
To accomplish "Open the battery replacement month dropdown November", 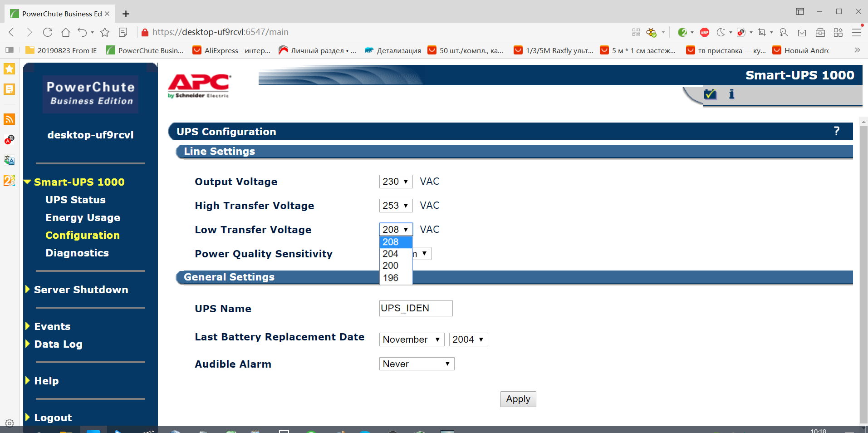I will coord(412,340).
